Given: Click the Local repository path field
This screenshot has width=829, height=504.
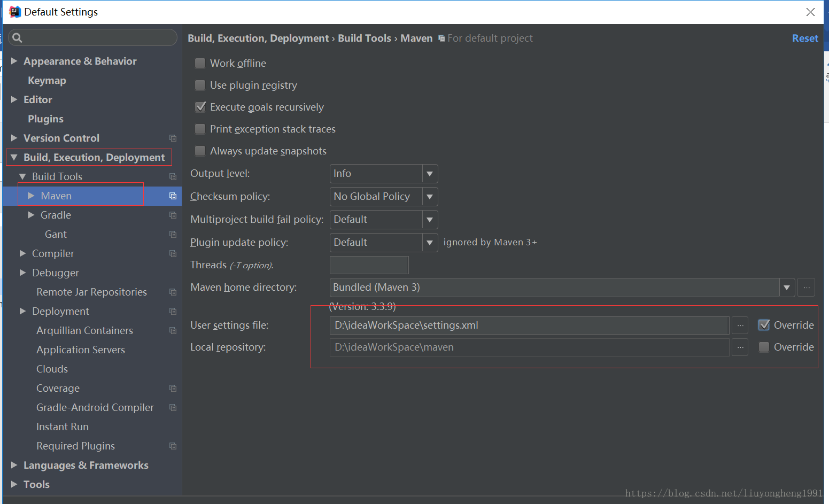Looking at the screenshot, I should coord(530,347).
